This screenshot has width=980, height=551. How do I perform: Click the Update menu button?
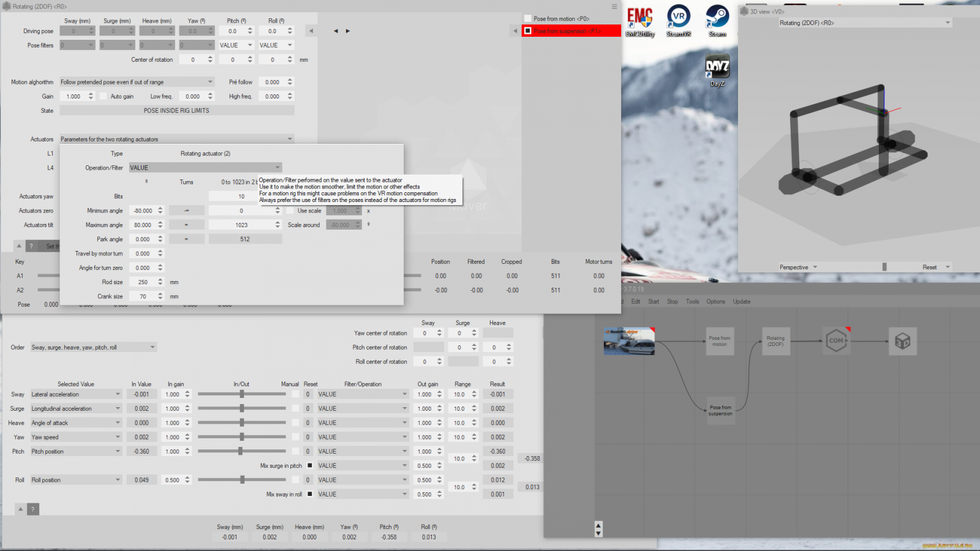click(x=741, y=301)
